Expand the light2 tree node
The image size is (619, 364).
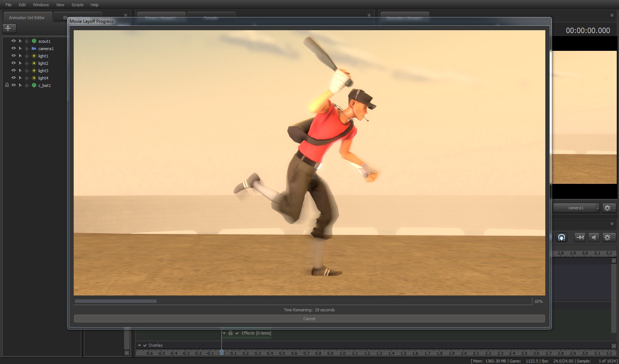coord(27,63)
